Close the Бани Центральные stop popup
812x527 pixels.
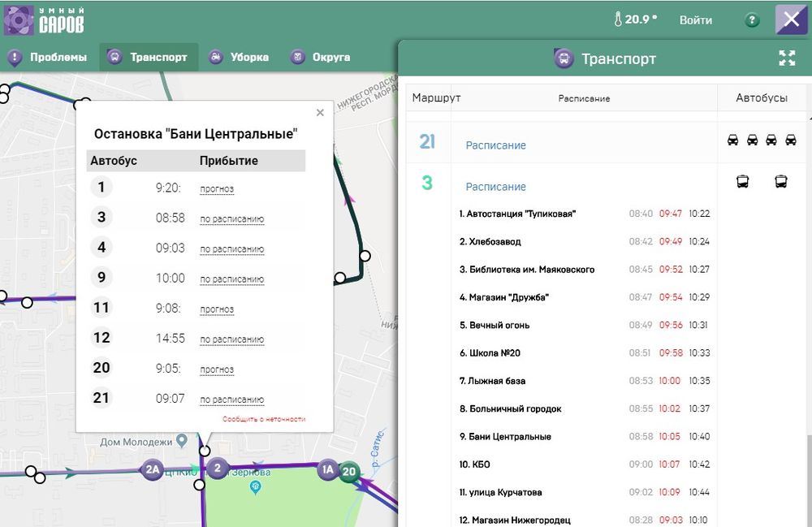pos(320,113)
